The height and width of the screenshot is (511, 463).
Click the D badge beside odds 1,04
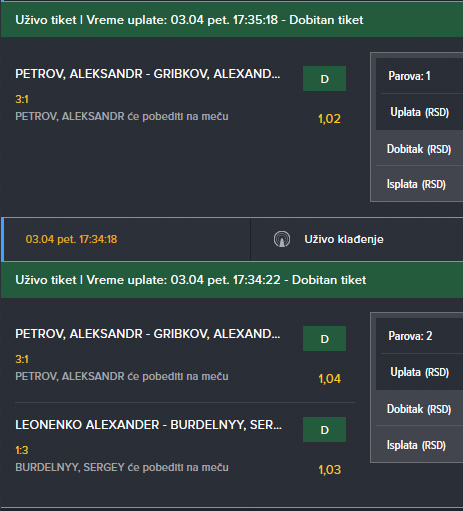pos(324,339)
